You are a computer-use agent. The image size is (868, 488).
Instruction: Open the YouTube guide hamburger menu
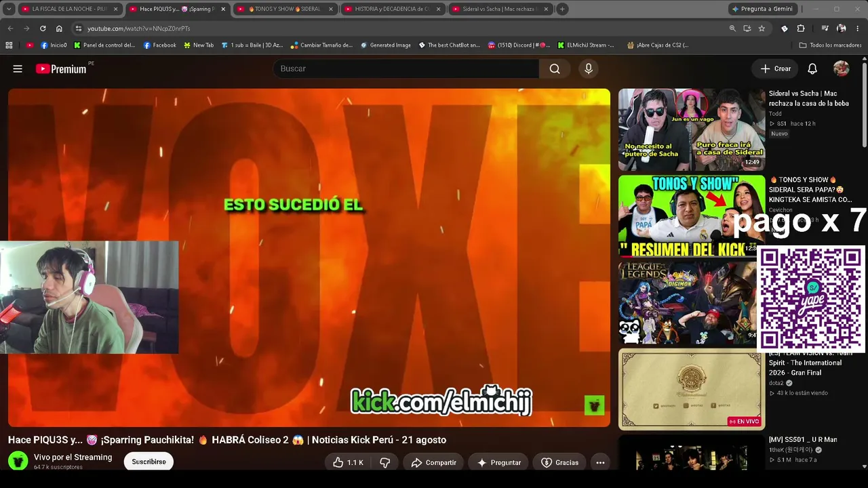tap(18, 68)
